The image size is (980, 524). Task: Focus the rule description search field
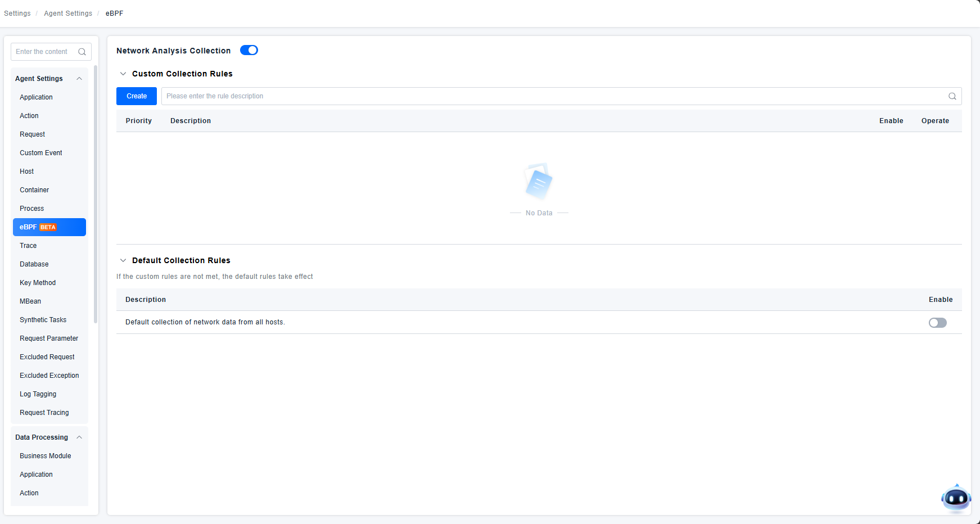551,96
